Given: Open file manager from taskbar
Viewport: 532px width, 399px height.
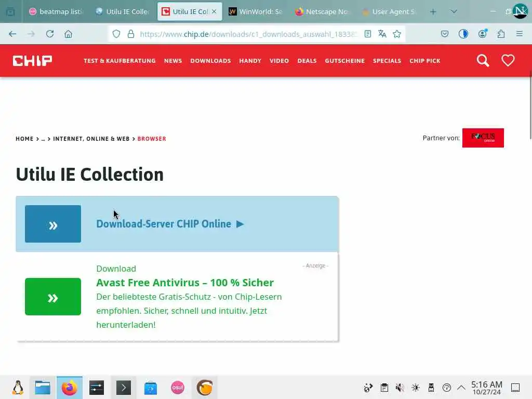Looking at the screenshot, I should point(43,388).
